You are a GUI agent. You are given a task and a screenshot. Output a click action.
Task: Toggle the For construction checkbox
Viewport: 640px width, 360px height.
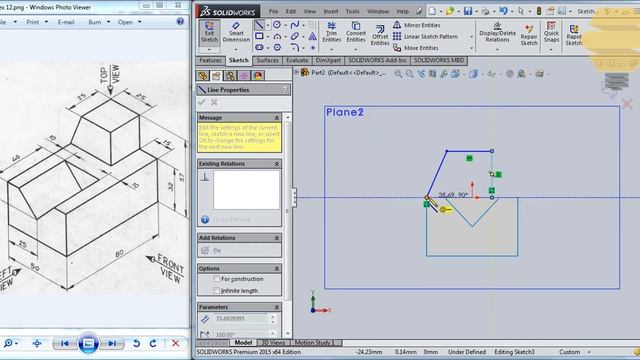[x=217, y=279]
